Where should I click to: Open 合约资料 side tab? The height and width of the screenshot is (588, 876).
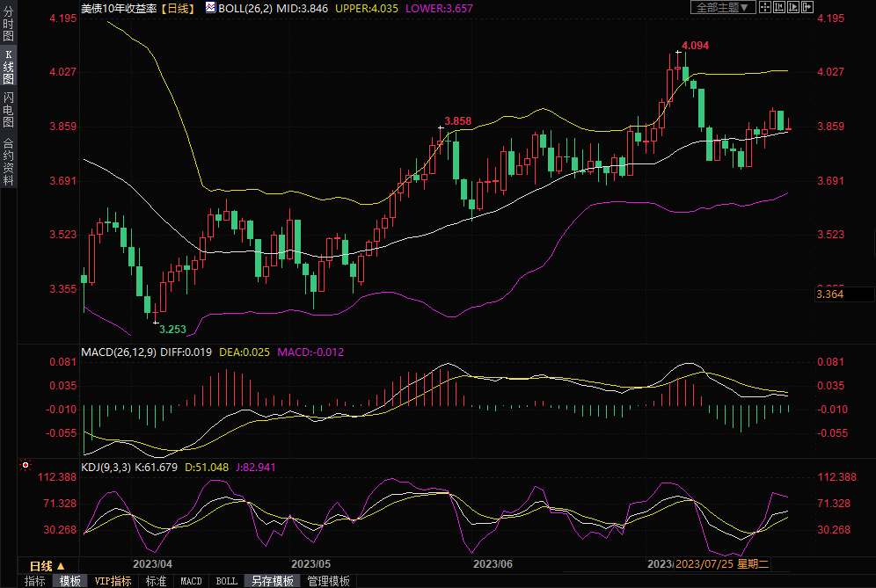(8, 161)
